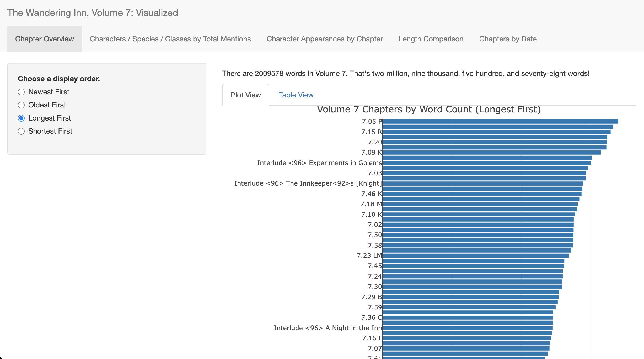Click the 7.02 chapter bar
Image resolution: width=644 pixels, height=359 pixels.
click(478, 225)
